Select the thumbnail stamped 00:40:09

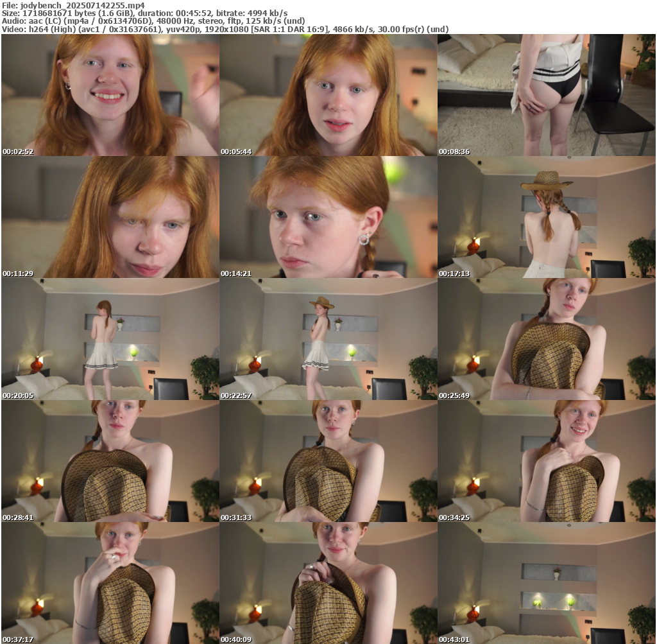(328, 583)
